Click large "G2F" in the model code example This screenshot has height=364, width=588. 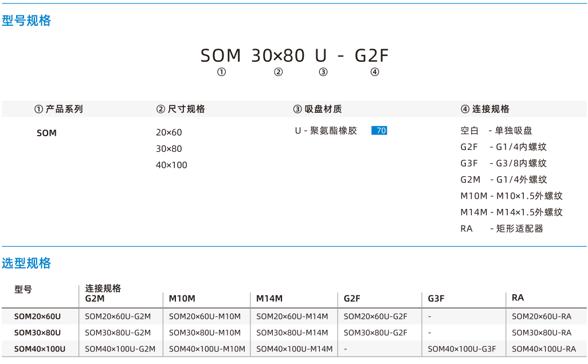pyautogui.click(x=371, y=56)
